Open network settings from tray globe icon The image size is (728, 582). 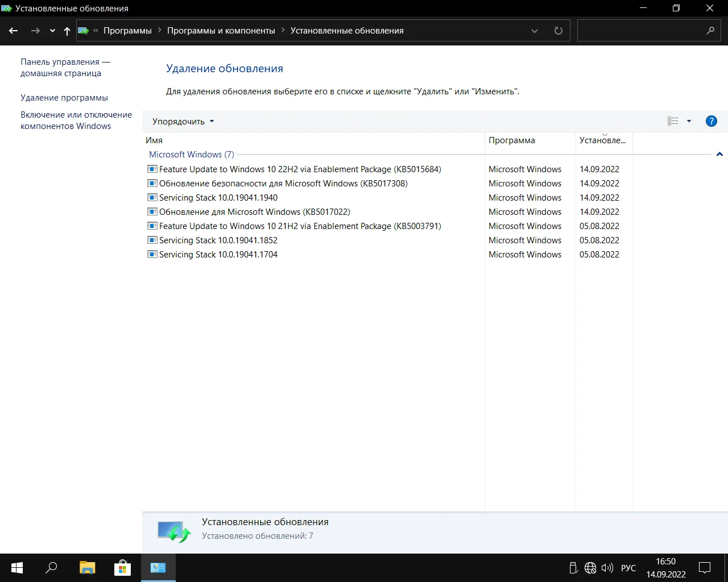click(590, 568)
